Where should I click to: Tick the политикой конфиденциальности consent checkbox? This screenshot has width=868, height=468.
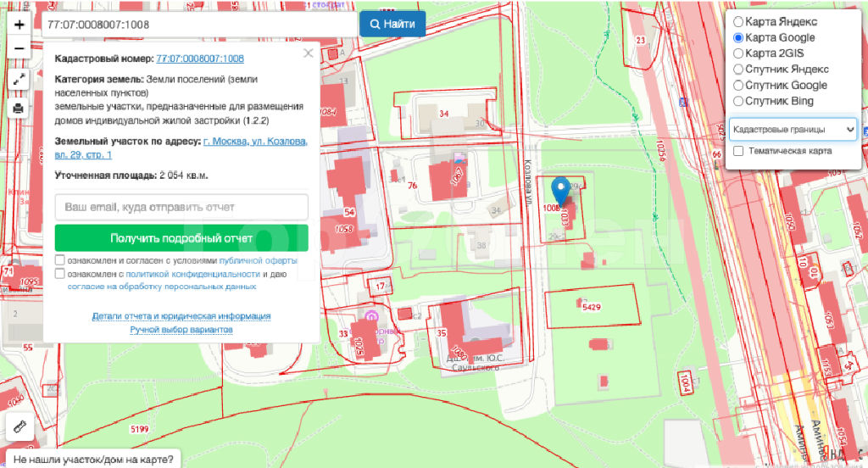click(60, 275)
